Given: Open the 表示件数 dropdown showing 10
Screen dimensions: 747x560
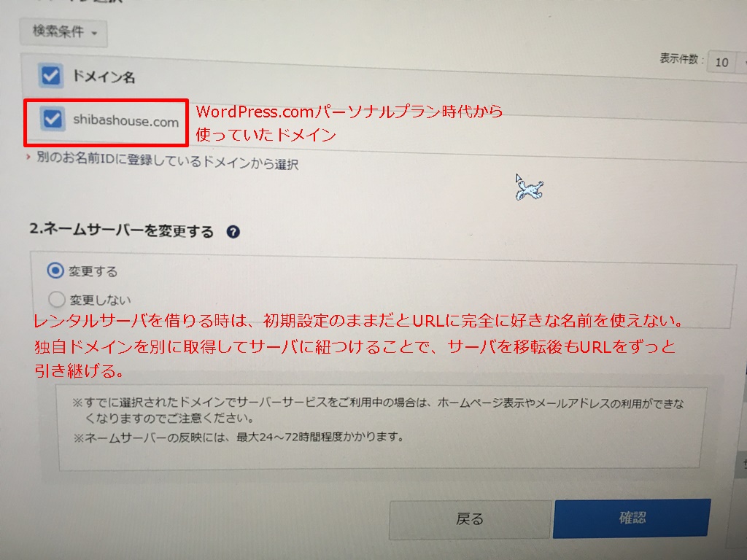Looking at the screenshot, I should 727,63.
